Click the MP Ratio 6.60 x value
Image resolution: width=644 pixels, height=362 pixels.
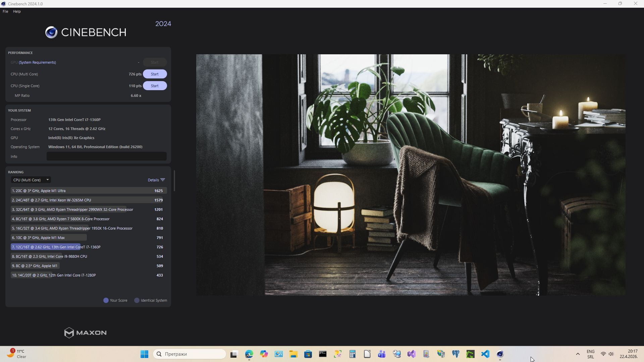point(136,96)
